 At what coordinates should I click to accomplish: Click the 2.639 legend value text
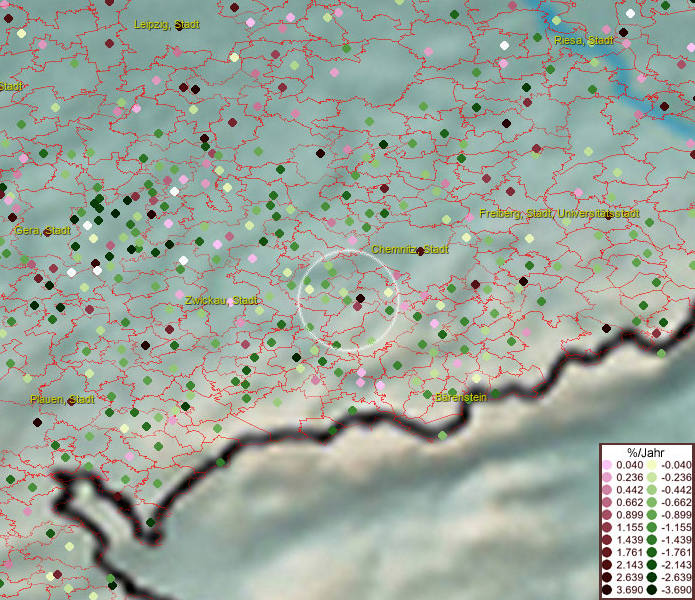[x=629, y=577]
